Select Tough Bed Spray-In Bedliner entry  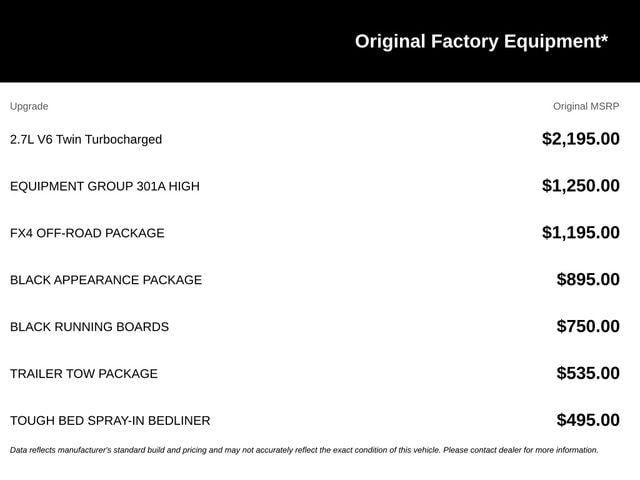pos(110,421)
